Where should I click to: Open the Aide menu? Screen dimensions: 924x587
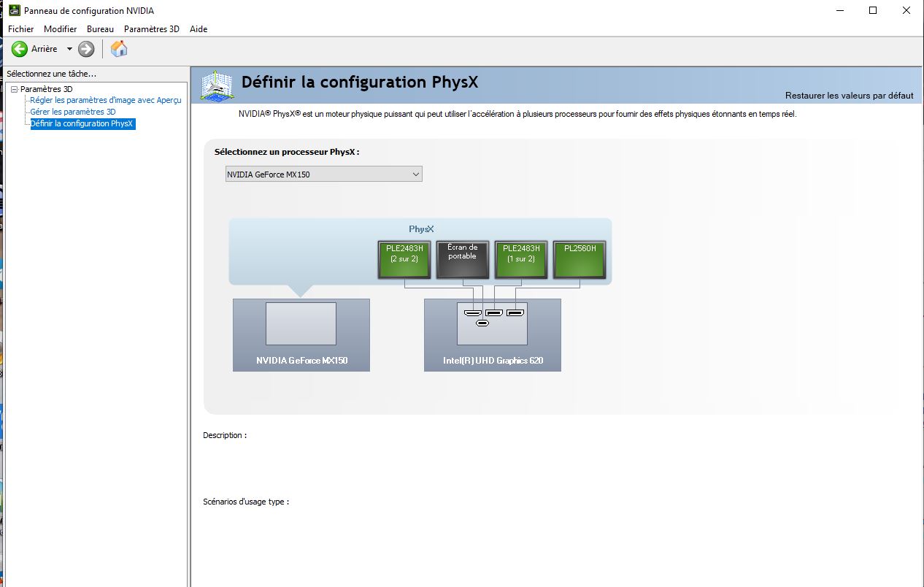[199, 29]
